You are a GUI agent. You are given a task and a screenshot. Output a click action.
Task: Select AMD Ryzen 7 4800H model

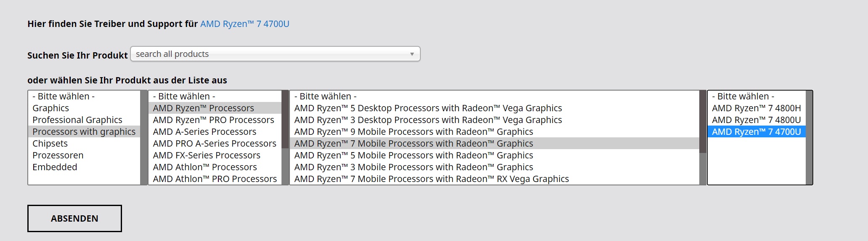pyautogui.click(x=756, y=108)
